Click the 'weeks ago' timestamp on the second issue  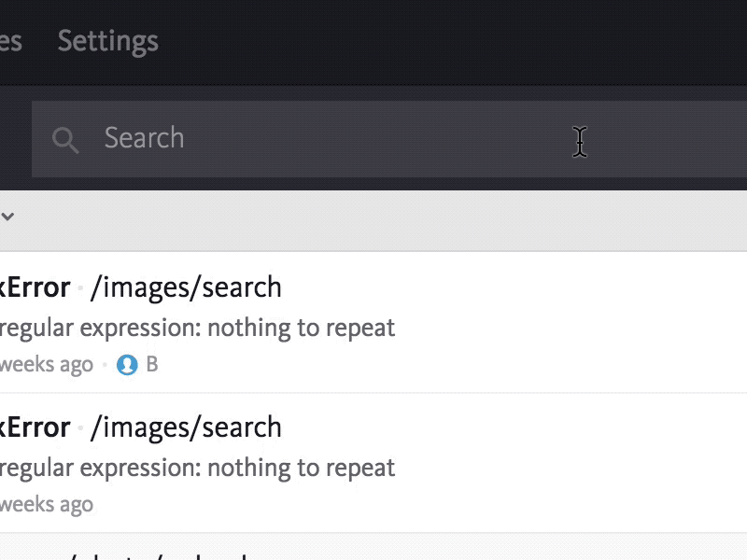tap(45, 503)
